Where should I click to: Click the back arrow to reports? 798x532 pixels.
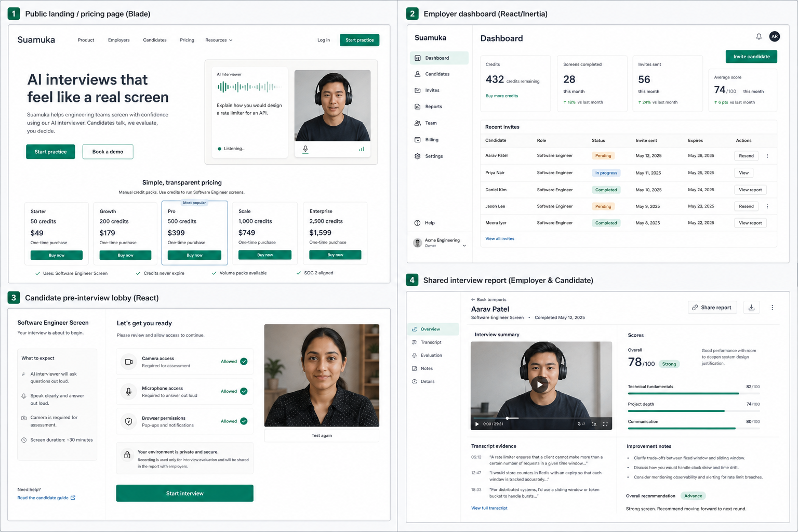click(x=473, y=300)
